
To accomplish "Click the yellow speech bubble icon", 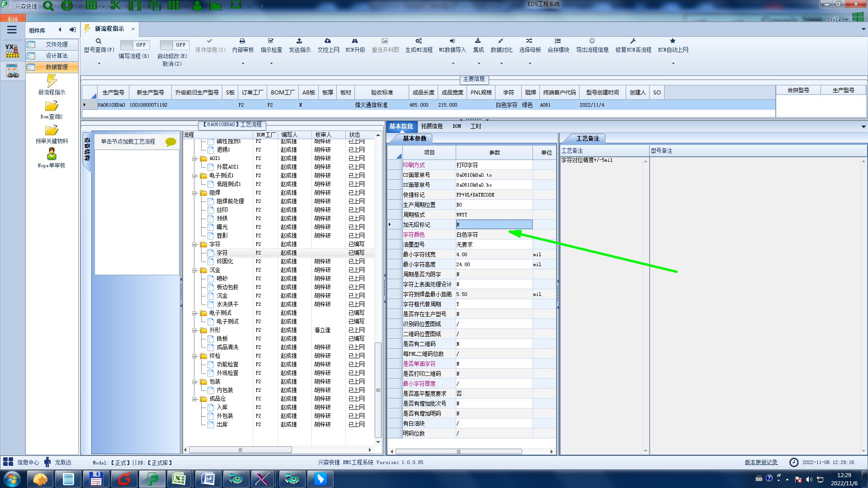I will pos(171,142).
